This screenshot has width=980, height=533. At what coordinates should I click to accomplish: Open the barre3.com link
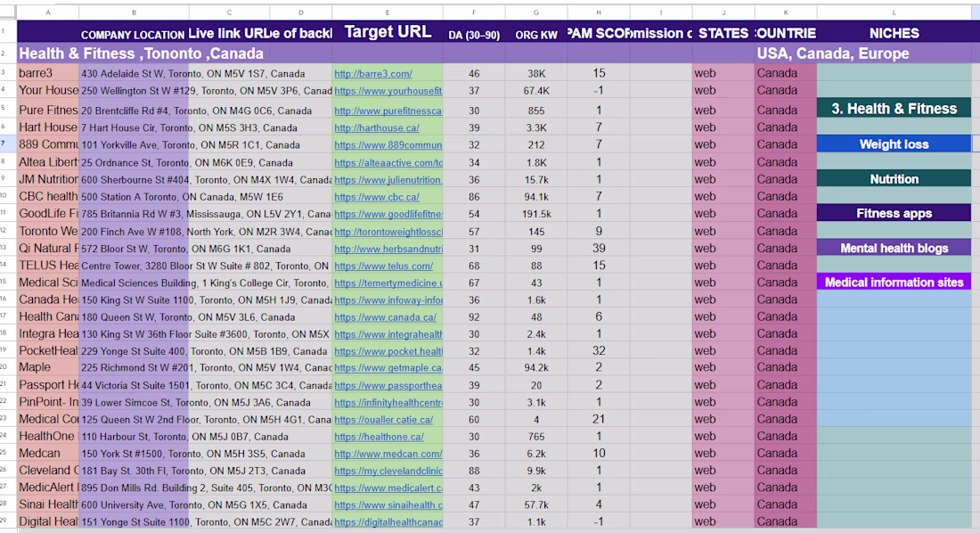373,74
